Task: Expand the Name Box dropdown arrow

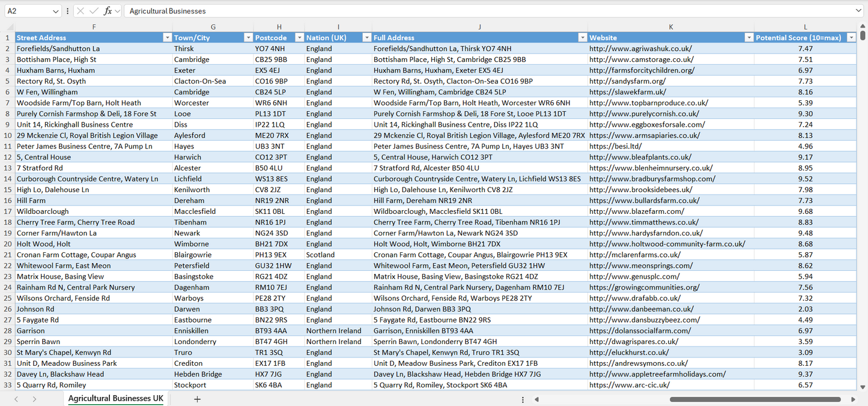Action: coord(56,10)
